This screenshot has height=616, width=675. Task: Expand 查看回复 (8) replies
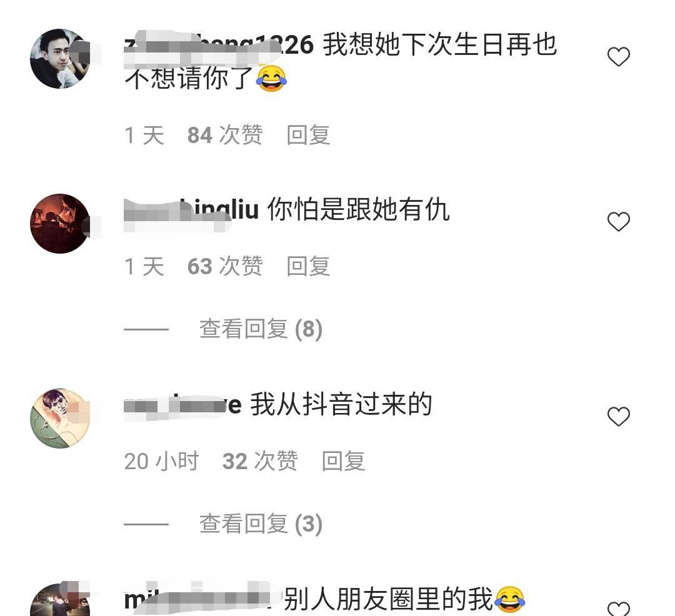[x=261, y=329]
